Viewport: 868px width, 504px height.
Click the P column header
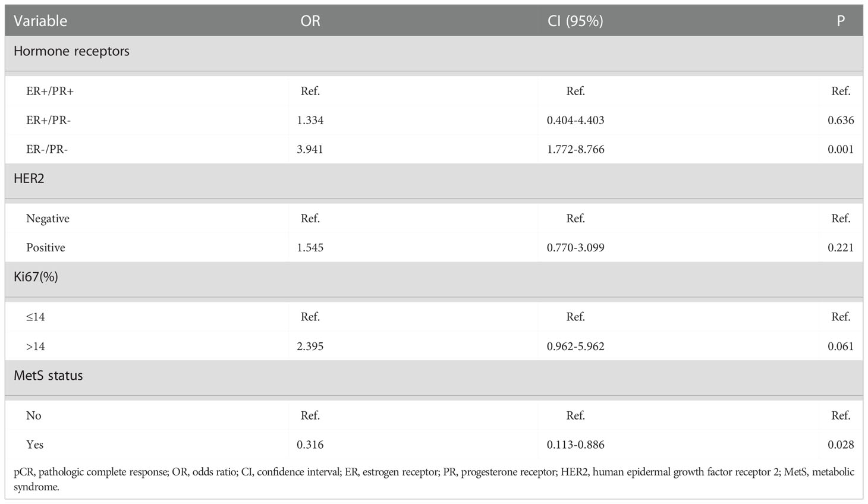841,21
